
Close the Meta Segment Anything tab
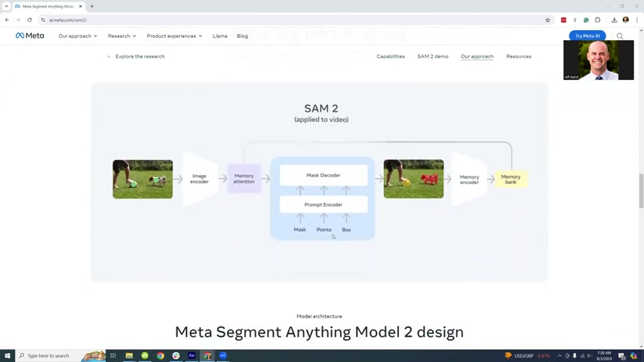(81, 6)
